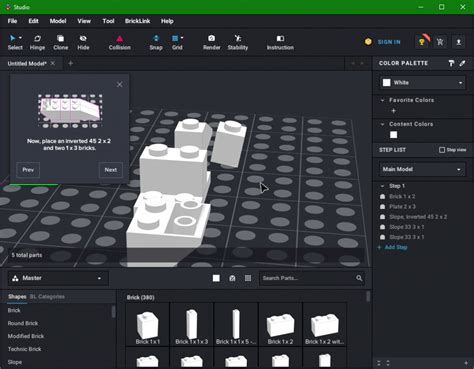Select the Modified Brick category
Image resolution: width=474 pixels, height=369 pixels.
click(26, 336)
